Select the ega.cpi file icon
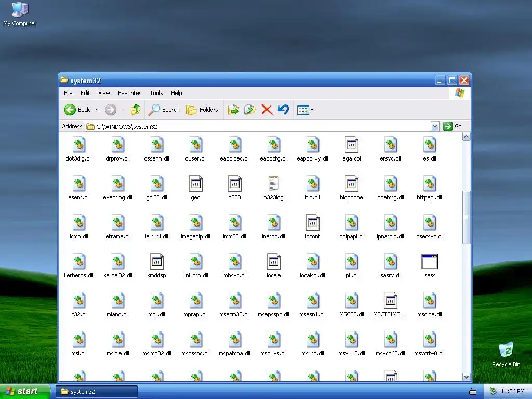The width and height of the screenshot is (532, 399). click(x=352, y=145)
